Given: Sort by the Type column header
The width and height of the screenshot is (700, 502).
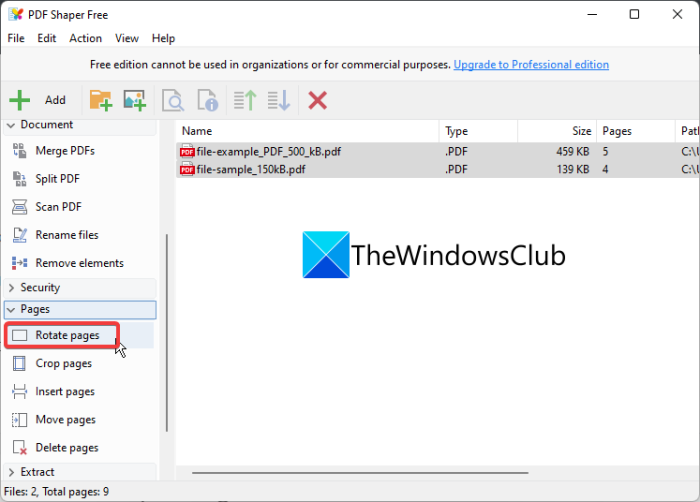Looking at the screenshot, I should pyautogui.click(x=479, y=131).
